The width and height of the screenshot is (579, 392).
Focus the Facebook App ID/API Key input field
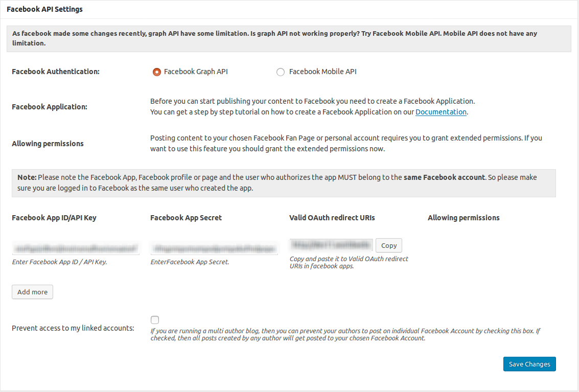[76, 248]
